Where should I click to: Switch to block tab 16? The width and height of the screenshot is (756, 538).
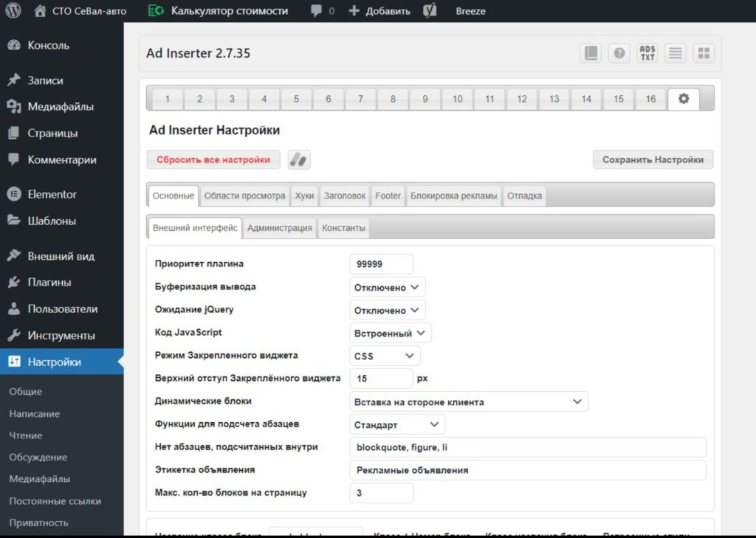coord(651,100)
